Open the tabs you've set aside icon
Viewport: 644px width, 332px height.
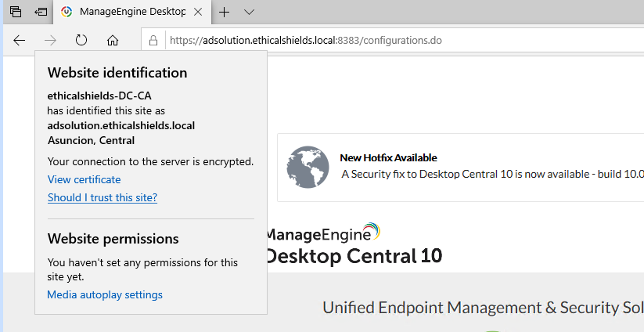[x=16, y=12]
